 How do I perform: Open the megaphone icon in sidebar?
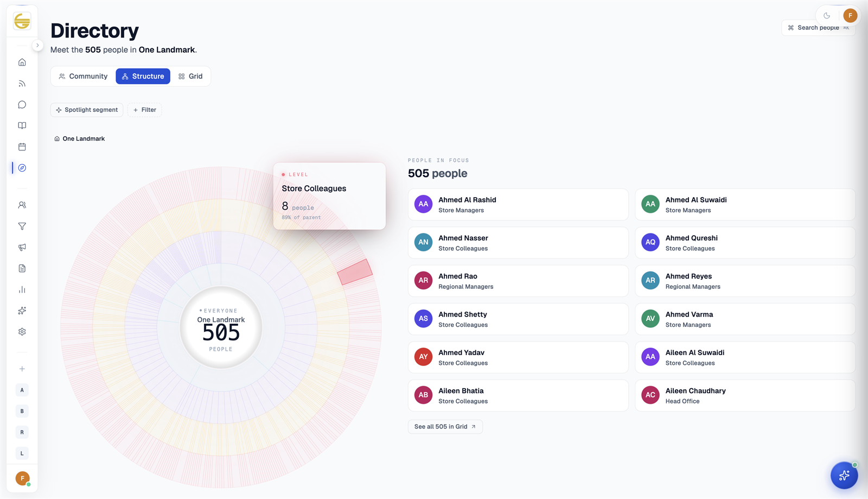pyautogui.click(x=22, y=248)
